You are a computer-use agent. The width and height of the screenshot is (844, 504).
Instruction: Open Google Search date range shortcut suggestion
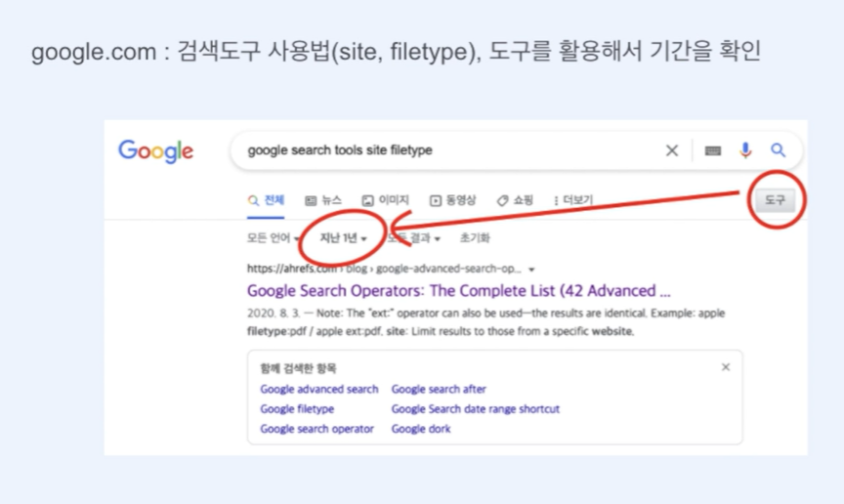[476, 408]
